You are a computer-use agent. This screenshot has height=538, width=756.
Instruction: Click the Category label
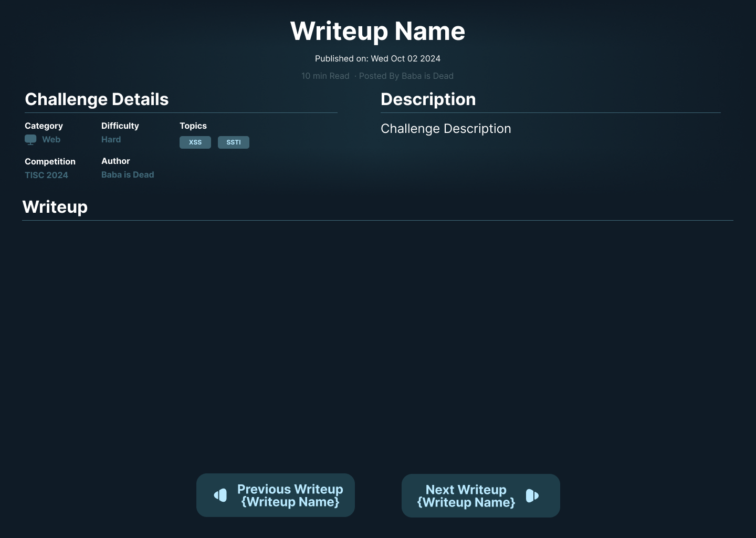pyautogui.click(x=44, y=126)
